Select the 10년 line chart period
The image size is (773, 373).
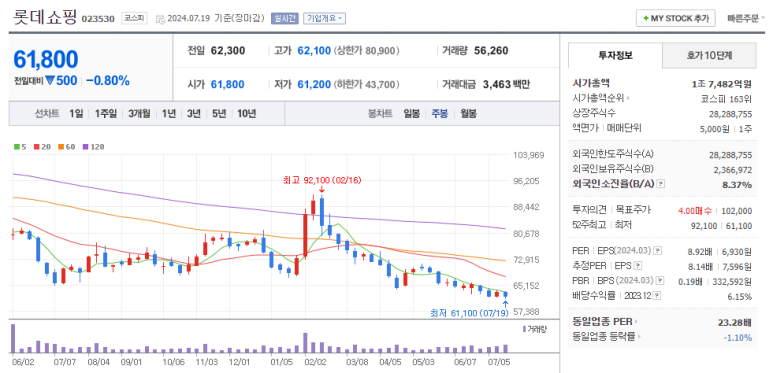pos(246,113)
